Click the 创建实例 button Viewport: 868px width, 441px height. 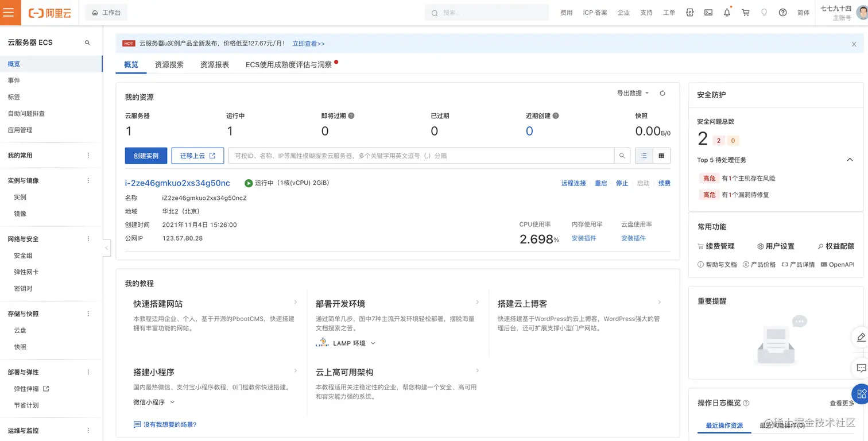coord(146,156)
